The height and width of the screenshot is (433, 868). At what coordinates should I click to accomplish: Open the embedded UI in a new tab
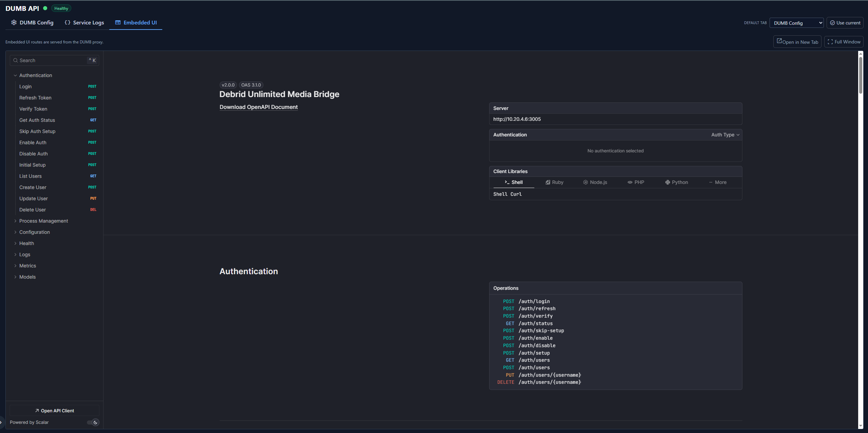(x=797, y=41)
